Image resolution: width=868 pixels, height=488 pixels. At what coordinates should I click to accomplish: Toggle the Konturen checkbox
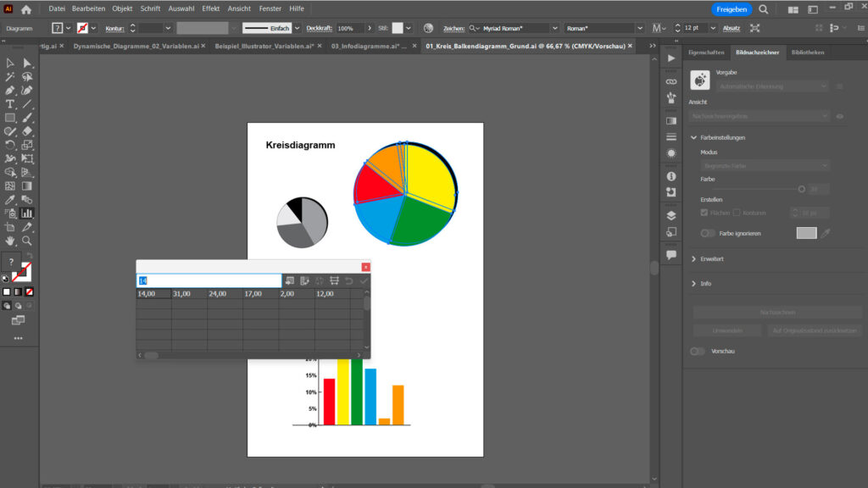[x=737, y=213]
